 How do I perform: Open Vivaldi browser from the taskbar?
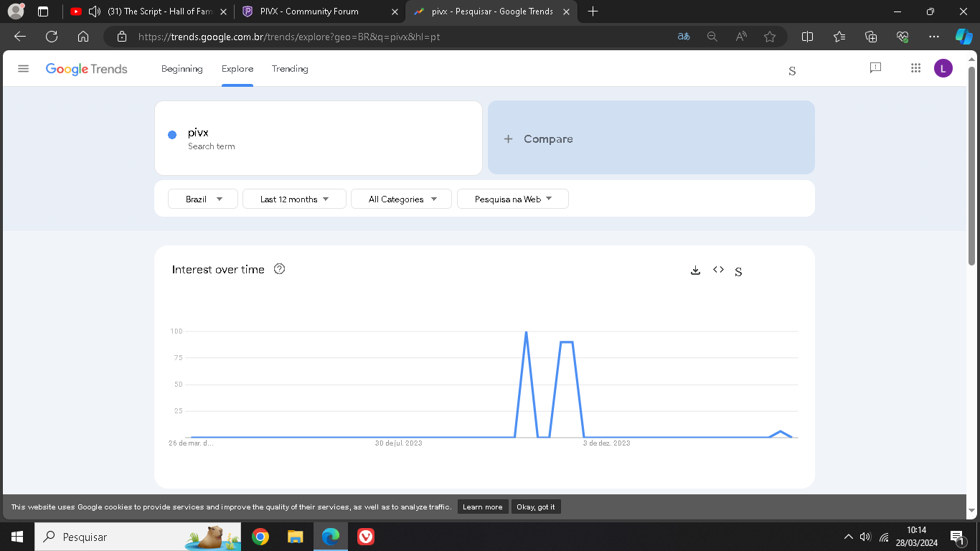[x=366, y=537]
